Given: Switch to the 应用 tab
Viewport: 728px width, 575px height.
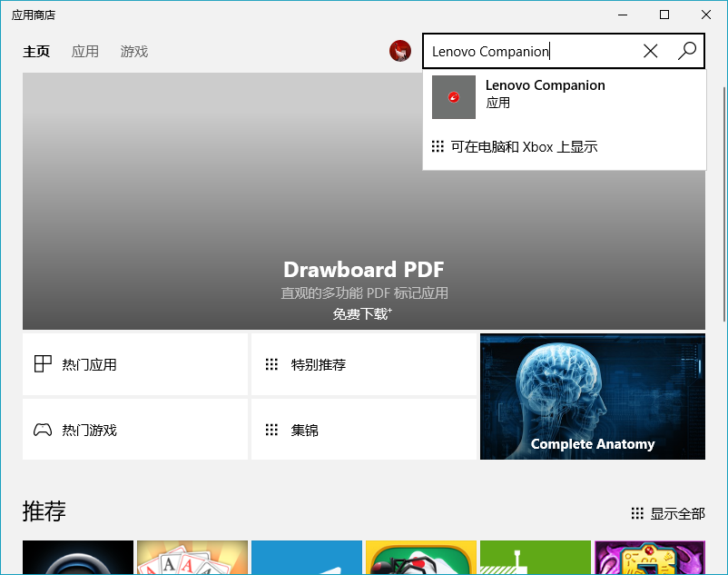Looking at the screenshot, I should [85, 51].
